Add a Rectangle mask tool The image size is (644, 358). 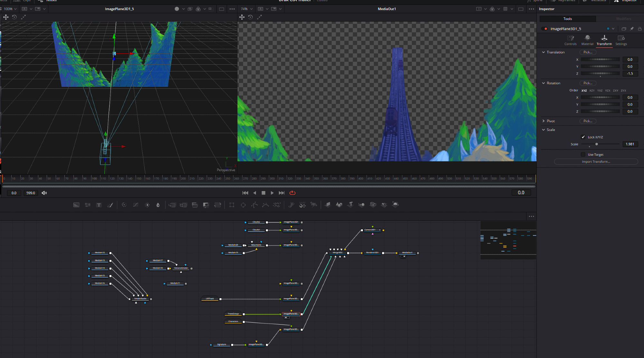(232, 205)
